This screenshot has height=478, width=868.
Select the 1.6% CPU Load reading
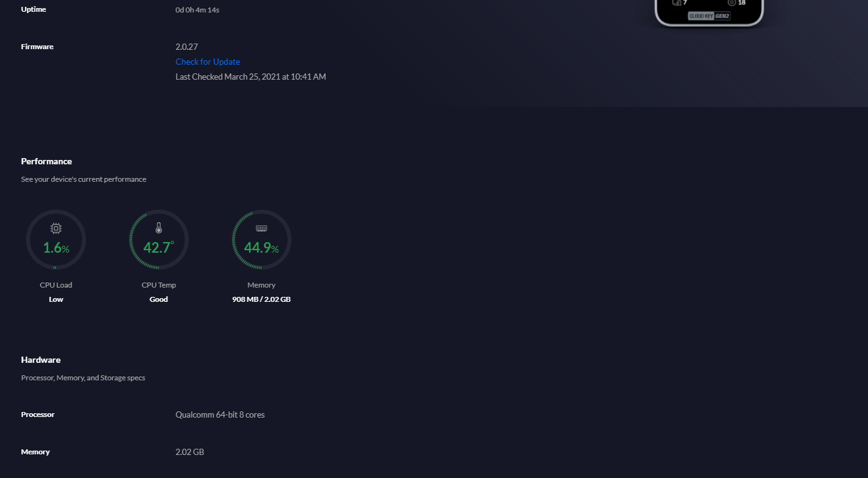56,248
